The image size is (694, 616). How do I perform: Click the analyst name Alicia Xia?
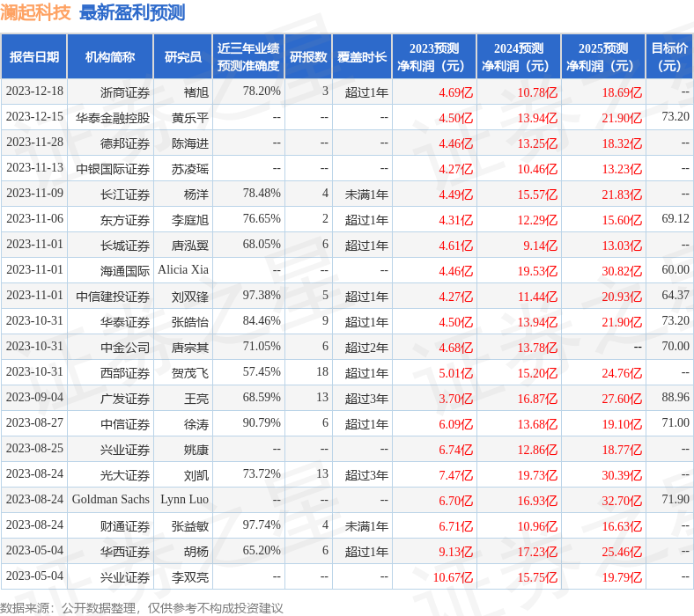click(183, 270)
